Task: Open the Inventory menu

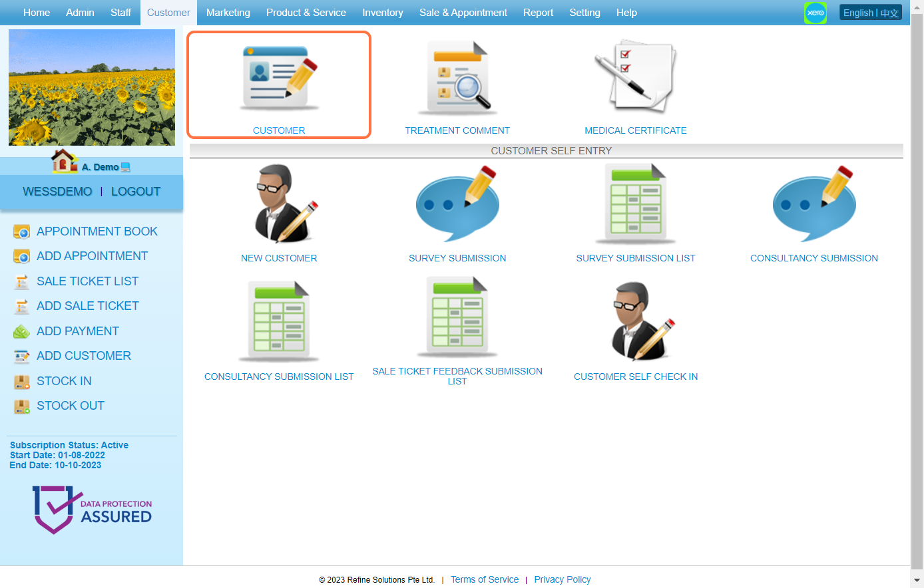Action: click(x=383, y=13)
